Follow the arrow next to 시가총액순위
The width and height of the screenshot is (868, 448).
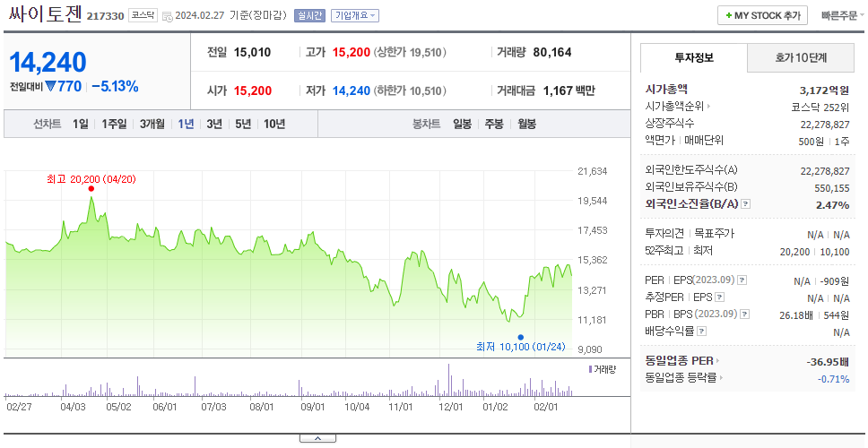(709, 107)
